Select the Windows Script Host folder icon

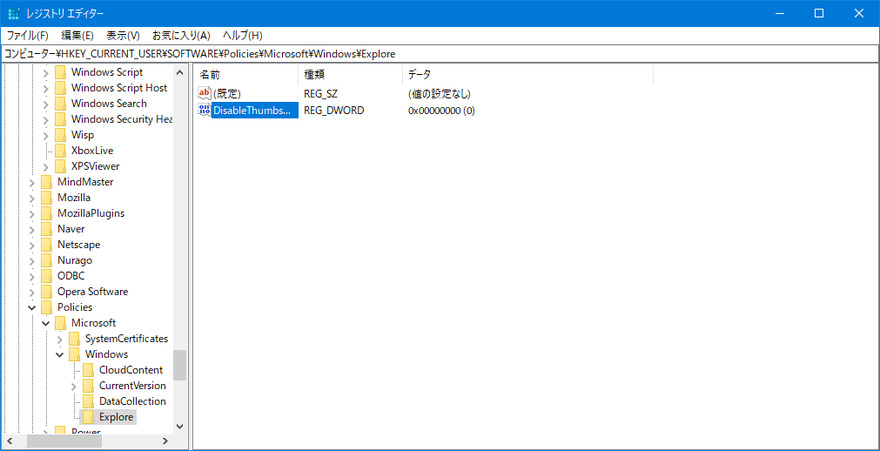click(x=61, y=88)
